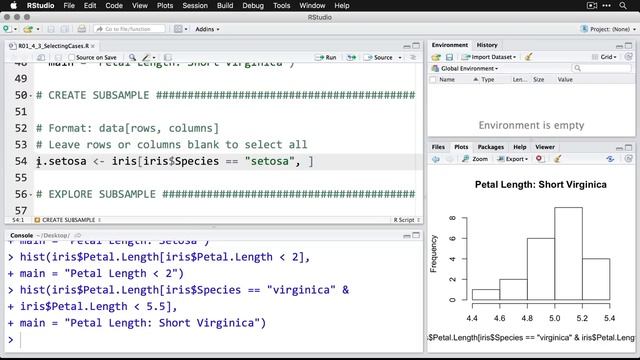Viewport: 640px width, 360px height.
Task: Toggle select-all checkbox in Environment table header
Action: [x=433, y=80]
